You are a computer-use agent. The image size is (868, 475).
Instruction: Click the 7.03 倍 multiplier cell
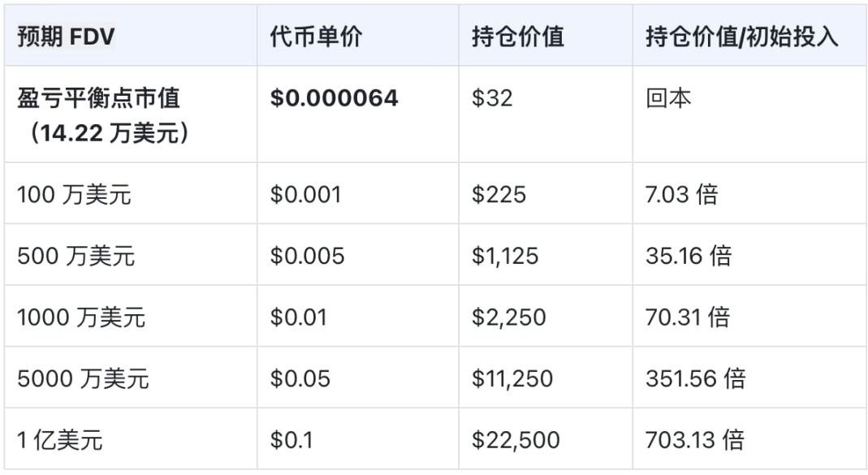click(x=681, y=195)
